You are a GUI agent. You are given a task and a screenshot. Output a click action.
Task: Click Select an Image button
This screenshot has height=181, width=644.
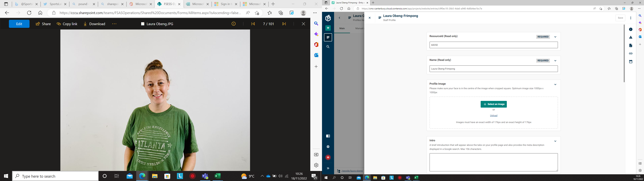tap(494, 104)
